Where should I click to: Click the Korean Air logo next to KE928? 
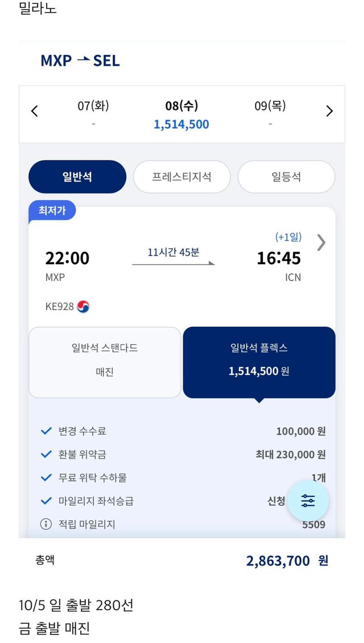click(83, 307)
